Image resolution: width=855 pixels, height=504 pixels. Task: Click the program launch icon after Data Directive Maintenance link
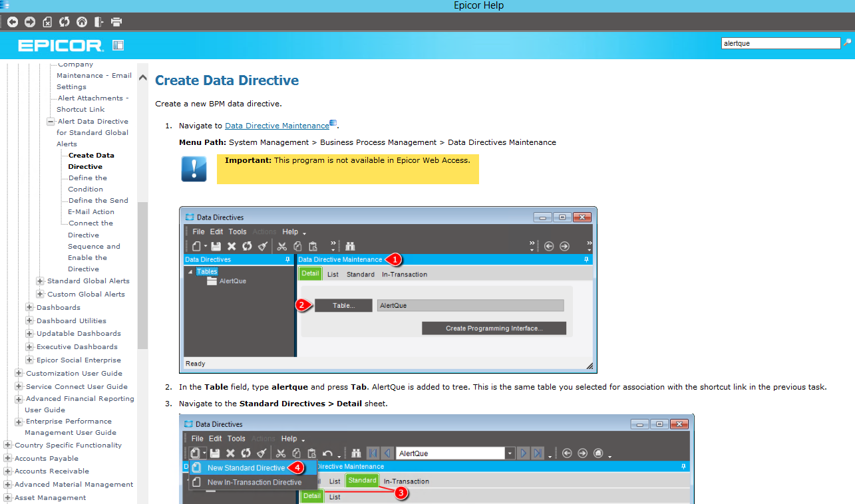[333, 123]
